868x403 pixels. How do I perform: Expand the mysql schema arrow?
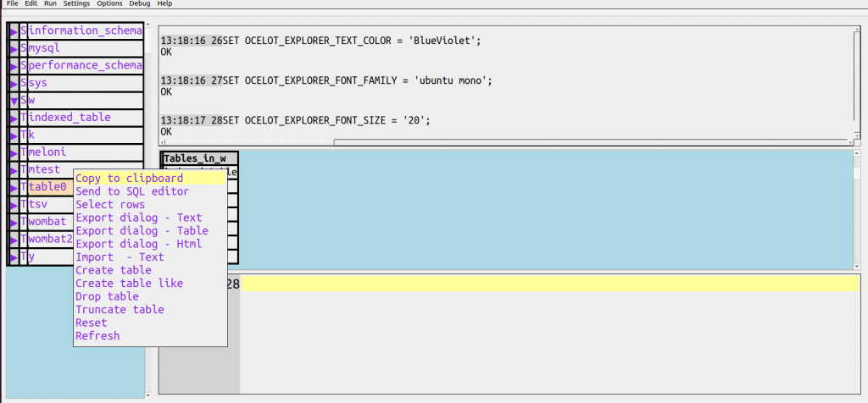point(14,49)
